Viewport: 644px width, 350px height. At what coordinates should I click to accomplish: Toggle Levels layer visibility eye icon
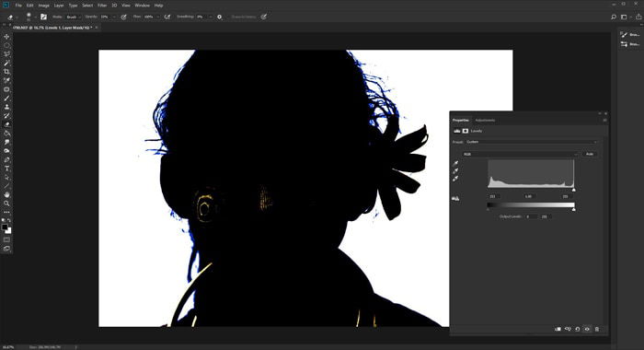coord(587,329)
